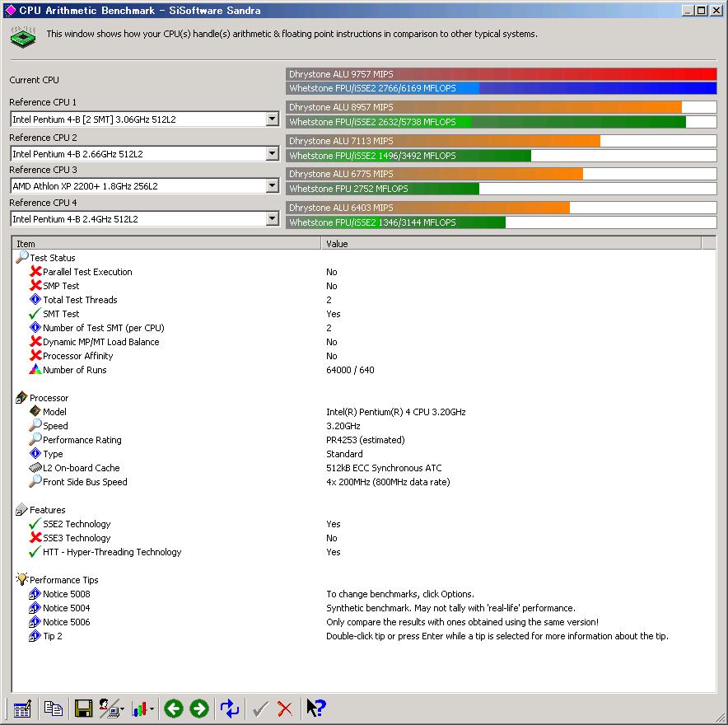The width and height of the screenshot is (728, 725).
Task: Click the 'Total Test Threads' item
Action: [x=73, y=300]
